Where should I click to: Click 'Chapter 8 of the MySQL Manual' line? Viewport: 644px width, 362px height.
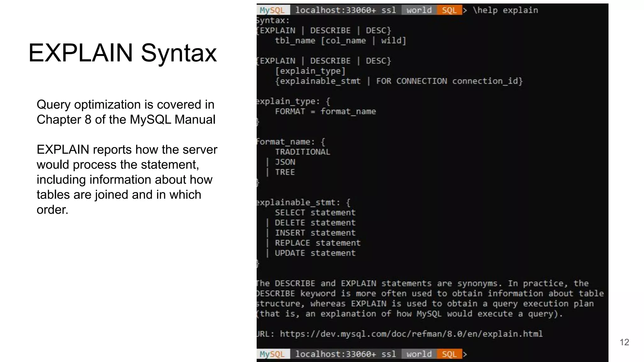pos(126,120)
